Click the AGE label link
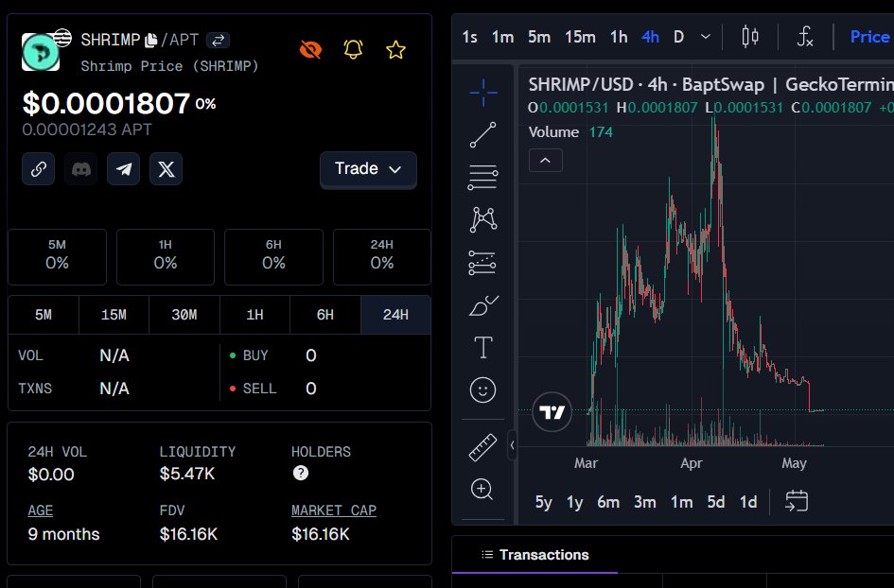 click(41, 510)
